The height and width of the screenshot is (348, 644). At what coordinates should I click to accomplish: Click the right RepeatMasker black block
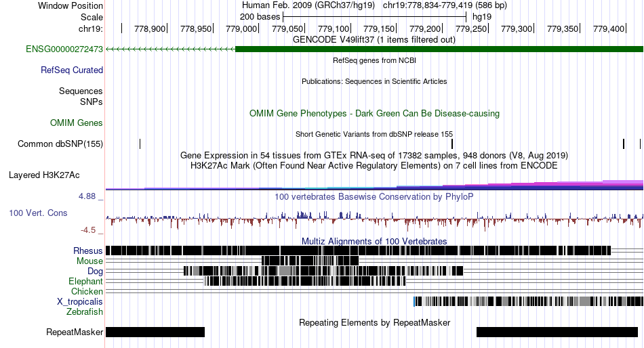click(x=557, y=332)
